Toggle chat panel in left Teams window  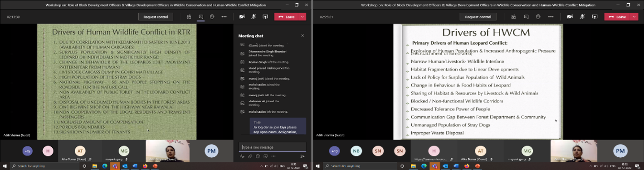pyautogui.click(x=200, y=17)
